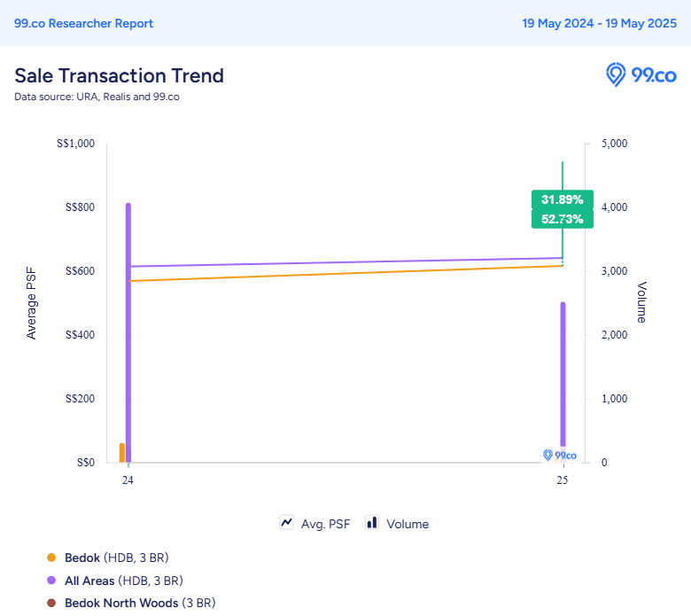Image resolution: width=691 pixels, height=616 pixels.
Task: Click the purple All Areas legend dot
Action: tap(51, 581)
